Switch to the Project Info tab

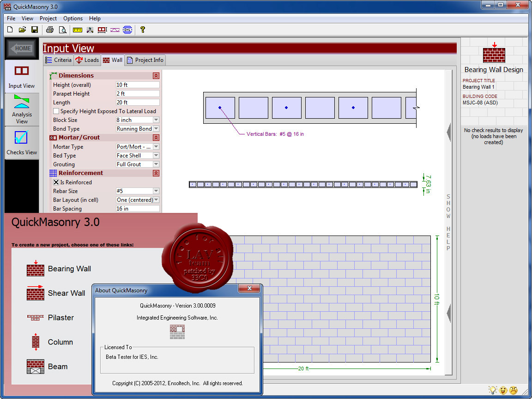(x=145, y=60)
